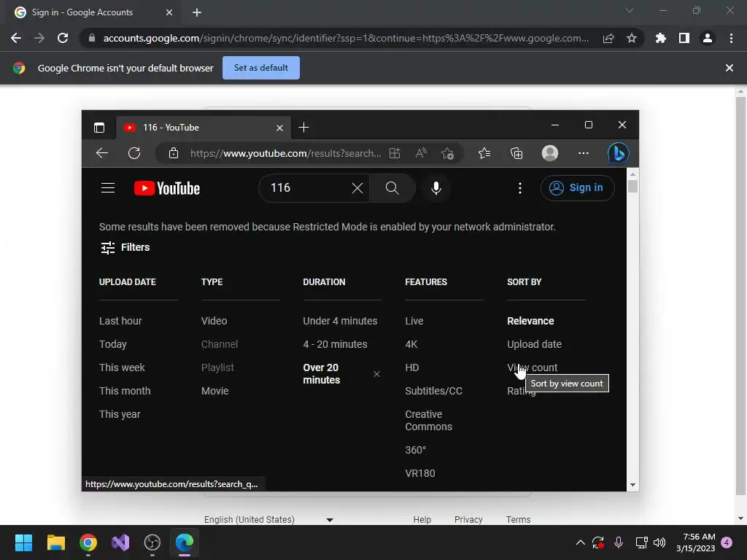
Task: Clear the YouTube search box text
Action: pyautogui.click(x=357, y=188)
